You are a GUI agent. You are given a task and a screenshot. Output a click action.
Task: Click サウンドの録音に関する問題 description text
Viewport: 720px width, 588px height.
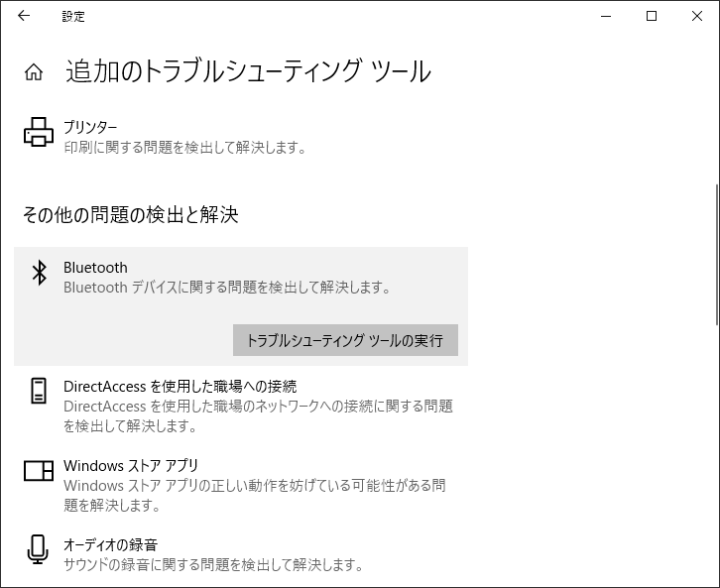213,564
